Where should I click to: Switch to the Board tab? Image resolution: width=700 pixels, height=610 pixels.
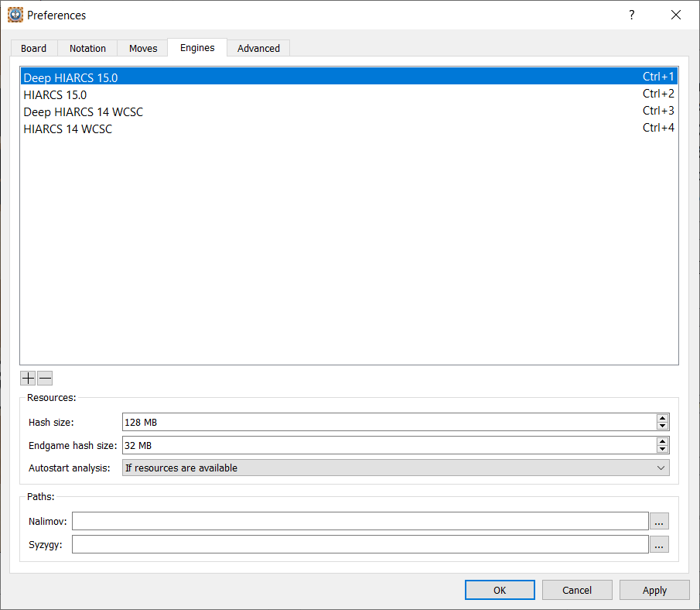(34, 48)
